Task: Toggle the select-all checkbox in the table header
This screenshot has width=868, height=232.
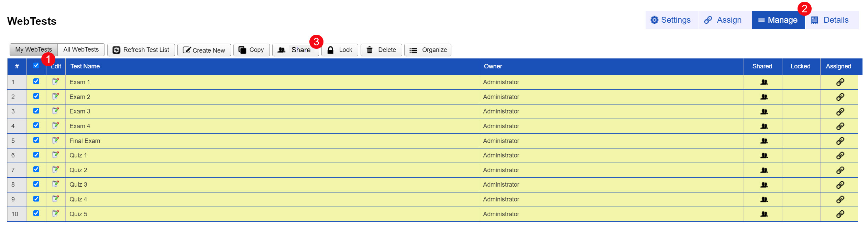Action: (x=36, y=66)
